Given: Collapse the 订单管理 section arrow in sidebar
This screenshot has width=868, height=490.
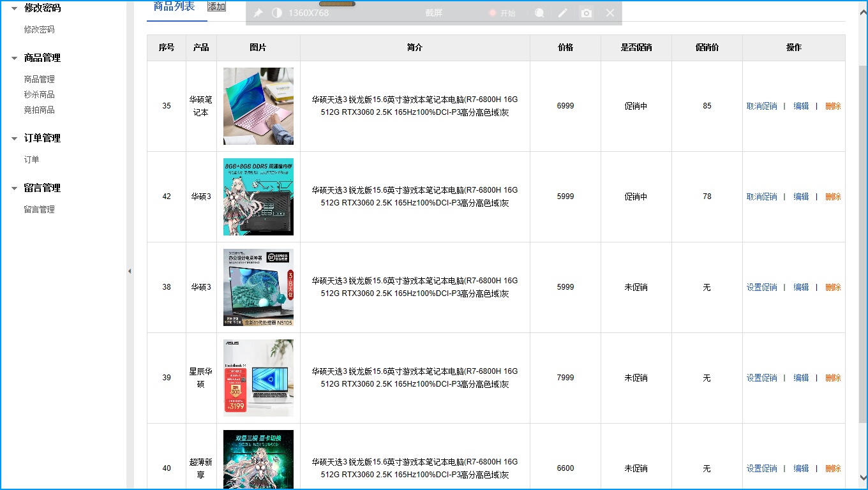Looking at the screenshot, I should click(x=14, y=138).
